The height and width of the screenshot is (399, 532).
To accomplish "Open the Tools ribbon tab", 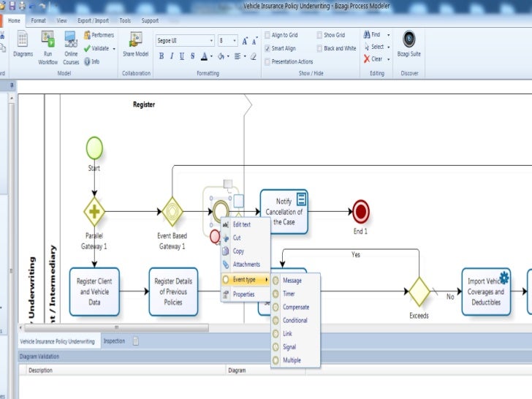I will pyautogui.click(x=125, y=20).
